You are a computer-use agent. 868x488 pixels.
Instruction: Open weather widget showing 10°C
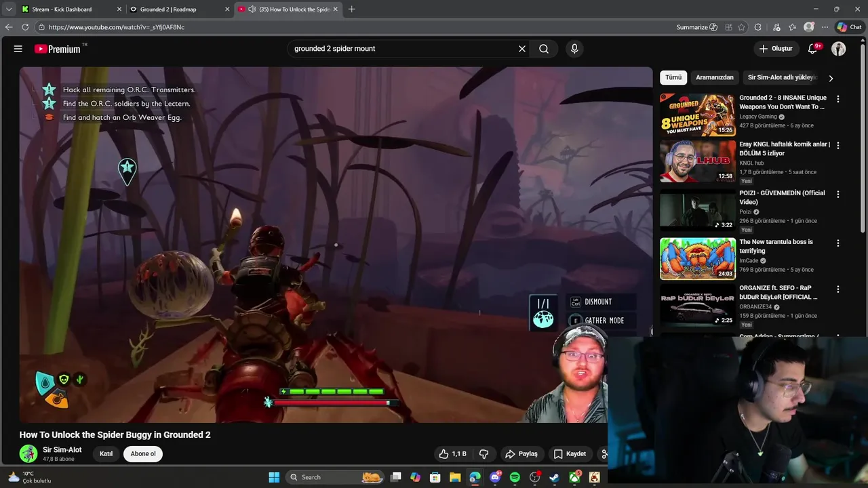click(x=30, y=477)
